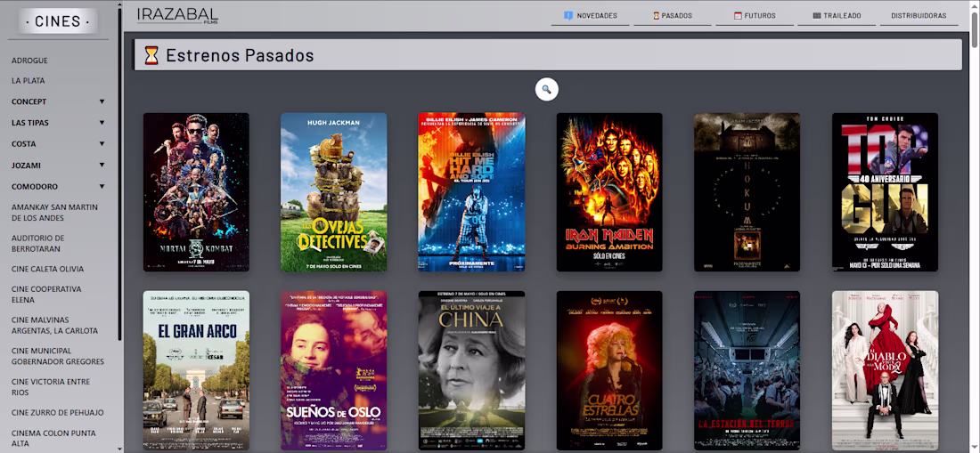Open the Irazabal Films logo
The image size is (980, 453).
click(x=177, y=16)
